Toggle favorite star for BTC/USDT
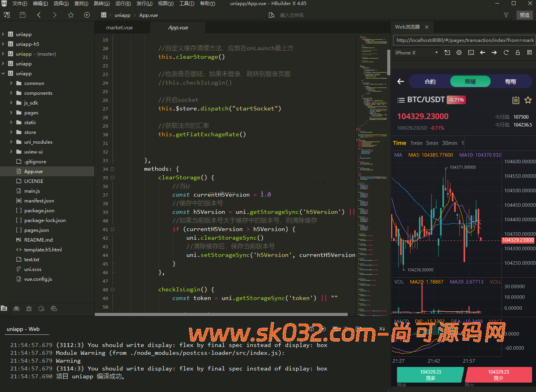The width and height of the screenshot is (536, 392). pyautogui.click(x=528, y=100)
